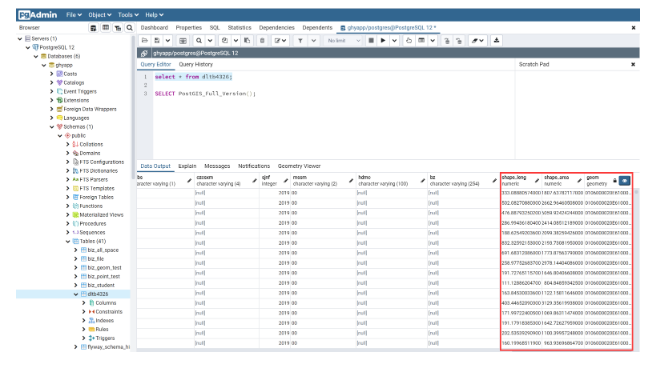Toggle geometry viewer eye button in geom column
650x365 pixels.
pyautogui.click(x=624, y=180)
